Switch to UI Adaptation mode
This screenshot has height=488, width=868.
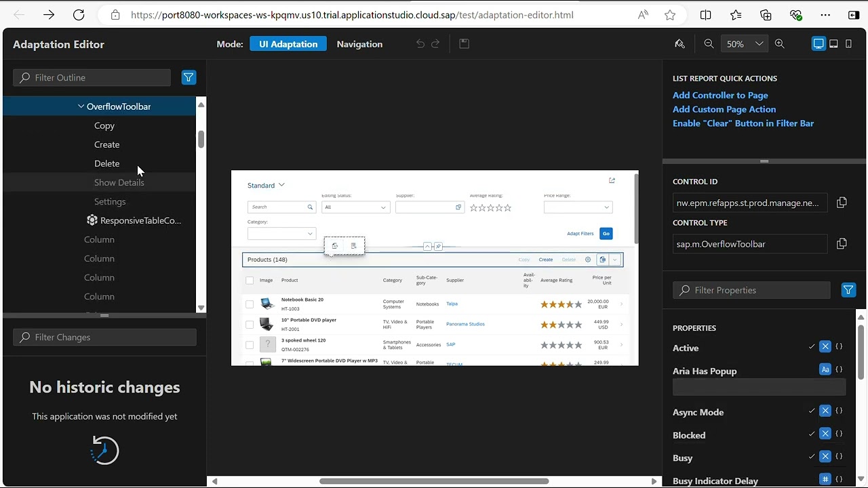point(288,44)
